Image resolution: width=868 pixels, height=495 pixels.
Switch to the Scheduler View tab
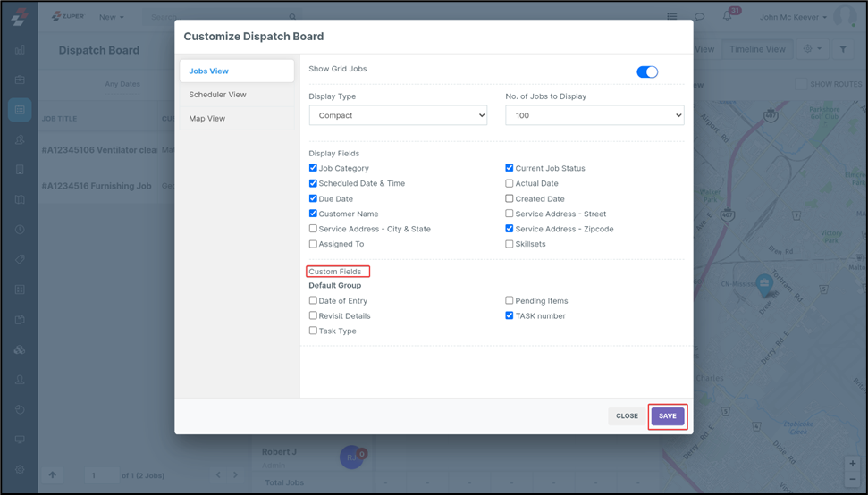(217, 95)
